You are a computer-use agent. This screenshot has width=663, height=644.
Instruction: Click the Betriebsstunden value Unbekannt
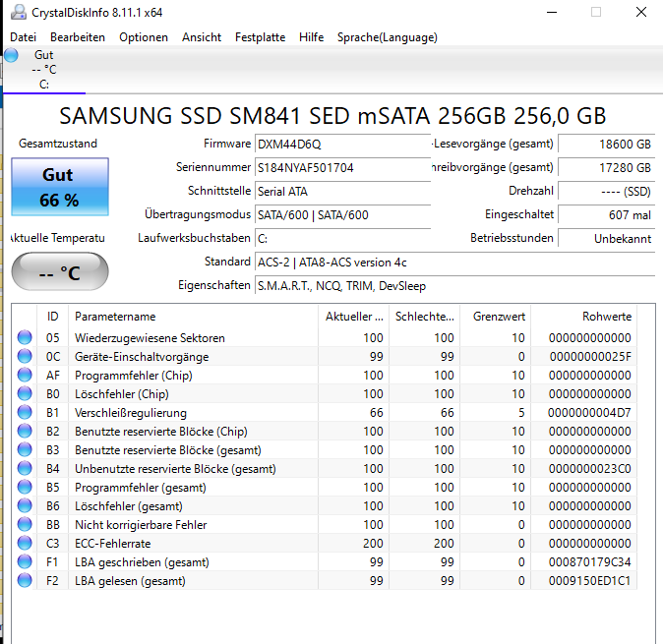click(x=606, y=239)
